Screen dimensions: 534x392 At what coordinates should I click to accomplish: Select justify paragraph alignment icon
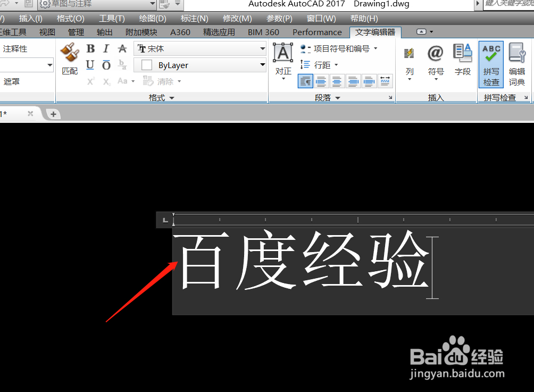coord(369,81)
